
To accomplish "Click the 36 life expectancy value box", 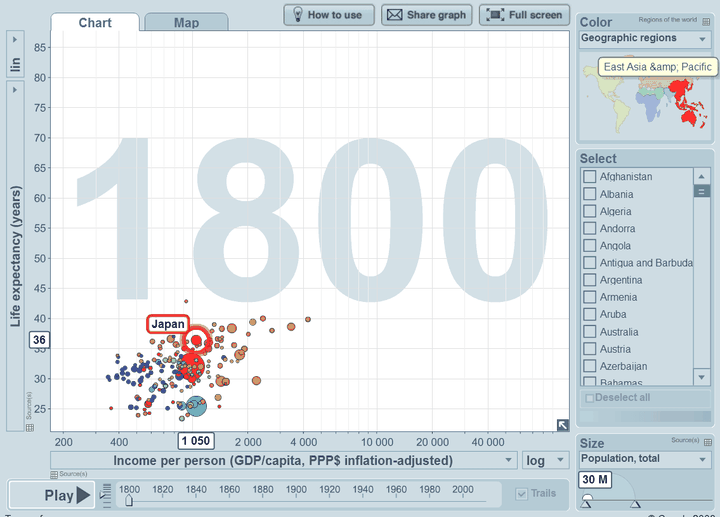I will pyautogui.click(x=39, y=340).
